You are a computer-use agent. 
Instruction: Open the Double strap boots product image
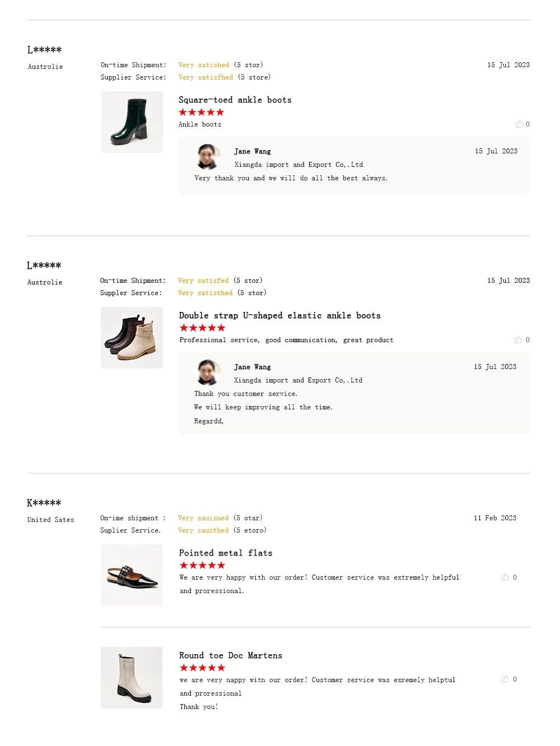click(132, 338)
